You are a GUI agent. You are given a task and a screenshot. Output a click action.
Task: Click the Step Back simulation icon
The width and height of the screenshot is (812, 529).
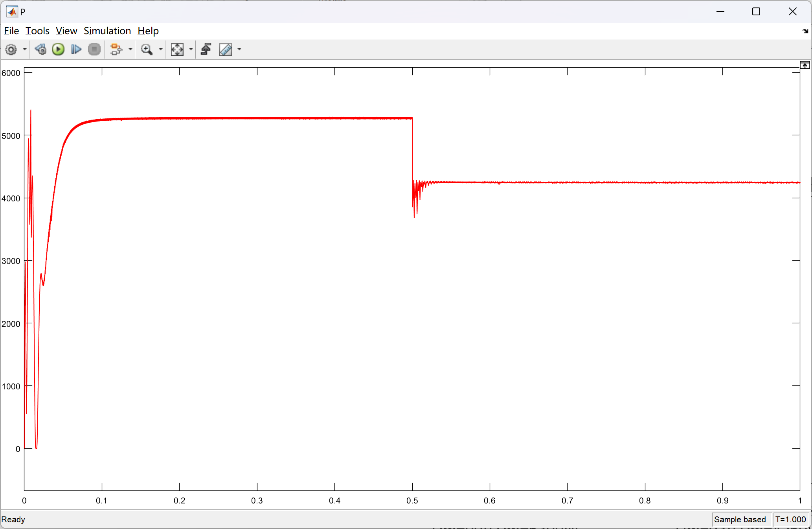[40, 50]
